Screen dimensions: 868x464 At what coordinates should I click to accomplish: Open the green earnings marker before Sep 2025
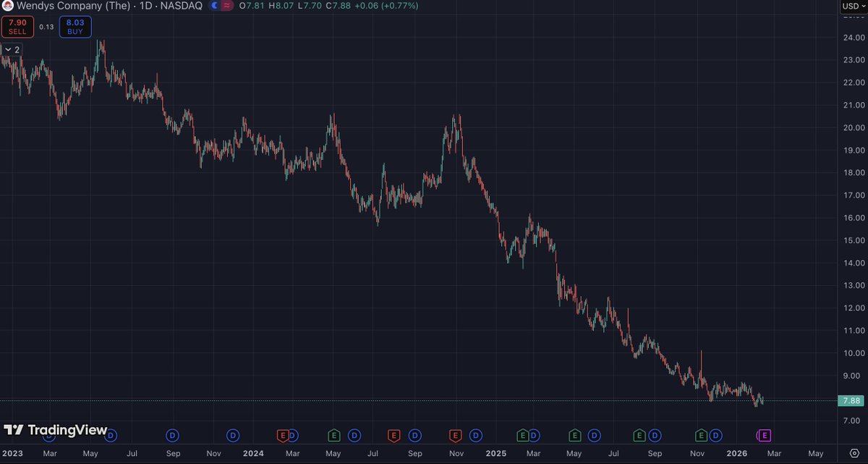pos(639,435)
